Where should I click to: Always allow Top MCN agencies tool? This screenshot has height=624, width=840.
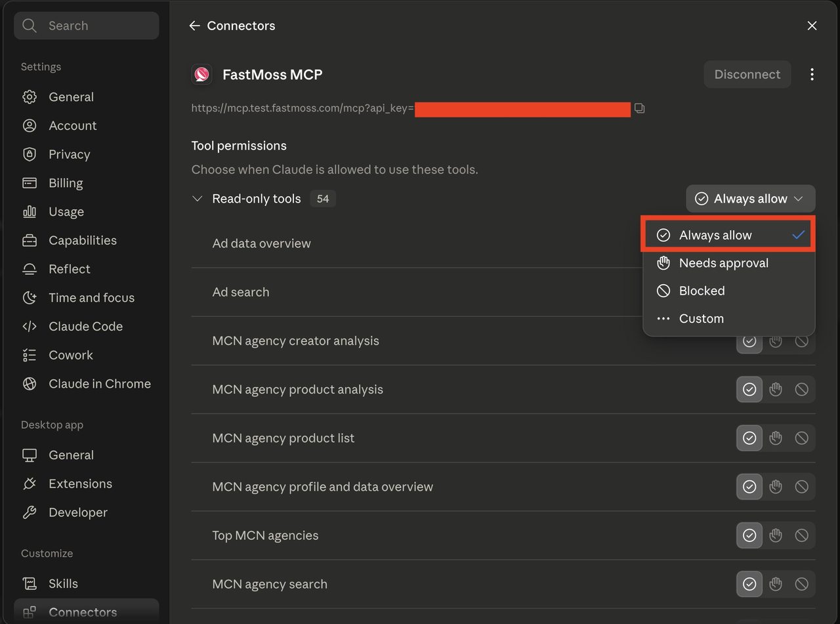pos(749,535)
